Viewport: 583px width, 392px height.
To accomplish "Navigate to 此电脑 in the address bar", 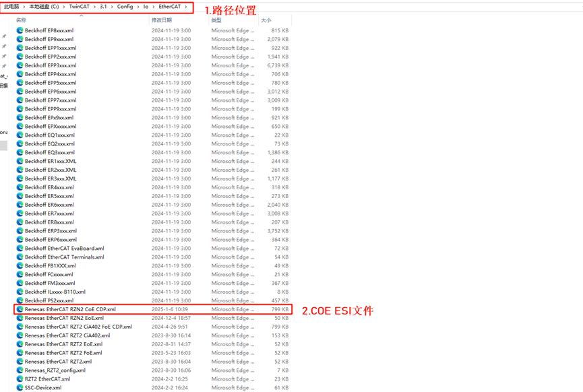I will [x=12, y=7].
